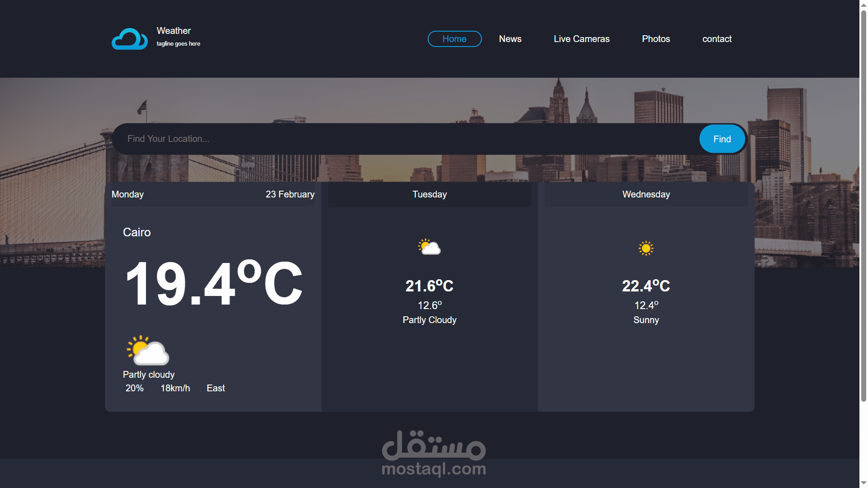868x488 pixels.
Task: Click the partly cloudy icon under Cairo
Action: point(148,350)
